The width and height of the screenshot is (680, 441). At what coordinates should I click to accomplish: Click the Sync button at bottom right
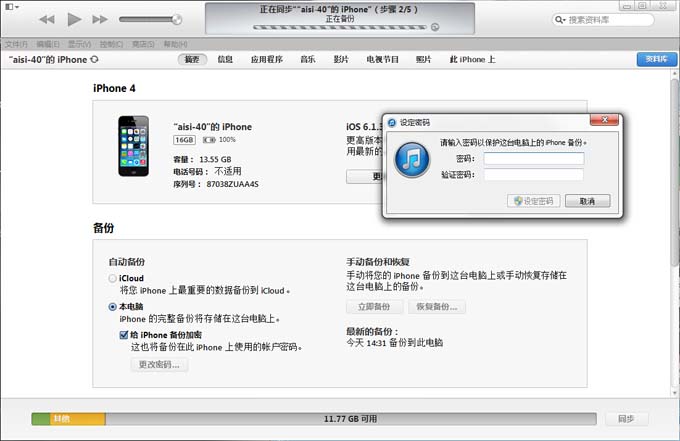626,419
